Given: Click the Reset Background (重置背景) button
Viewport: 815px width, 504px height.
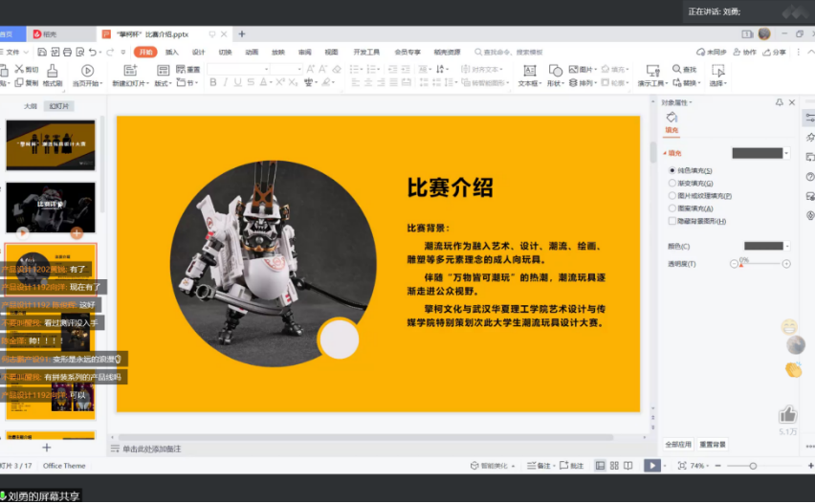Looking at the screenshot, I should (713, 445).
